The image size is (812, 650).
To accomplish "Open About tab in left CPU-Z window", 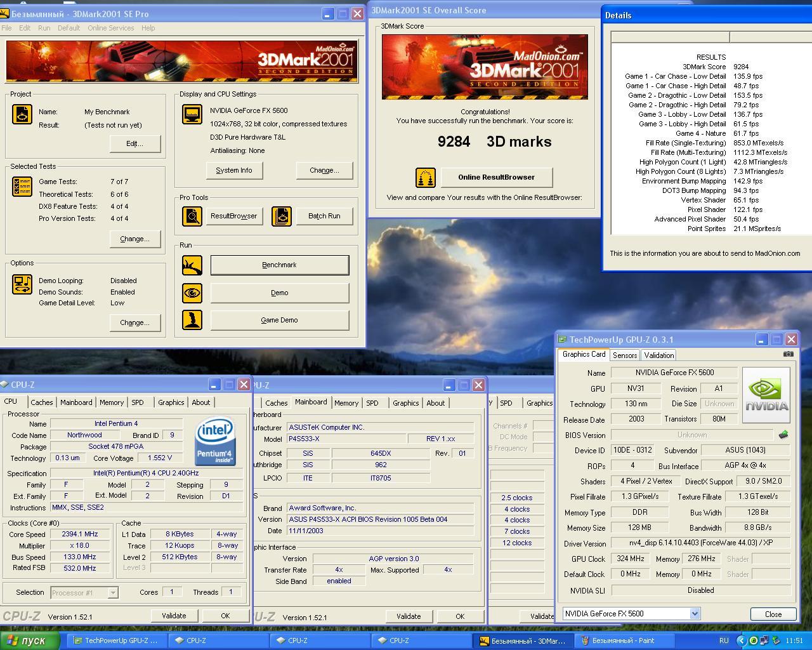I will (200, 402).
